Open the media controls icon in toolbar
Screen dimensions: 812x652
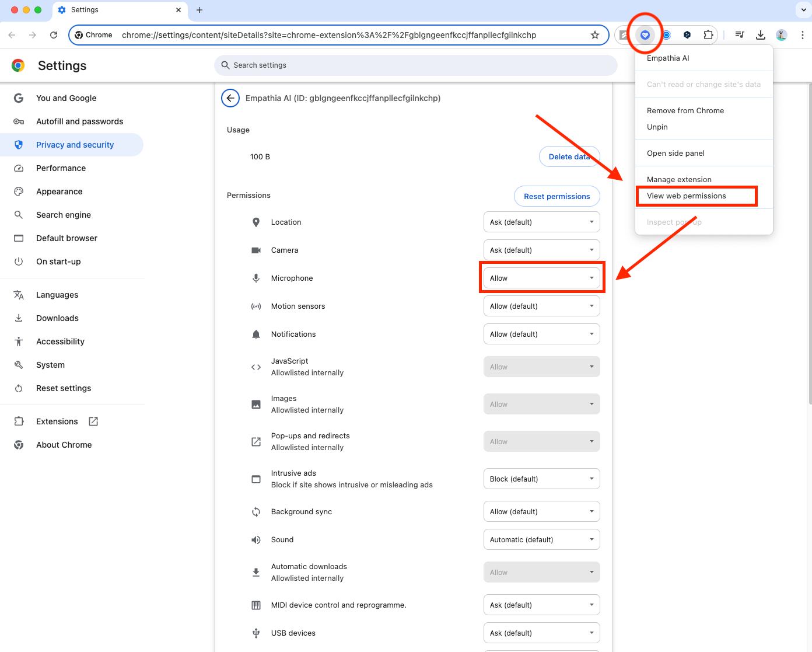coord(740,35)
